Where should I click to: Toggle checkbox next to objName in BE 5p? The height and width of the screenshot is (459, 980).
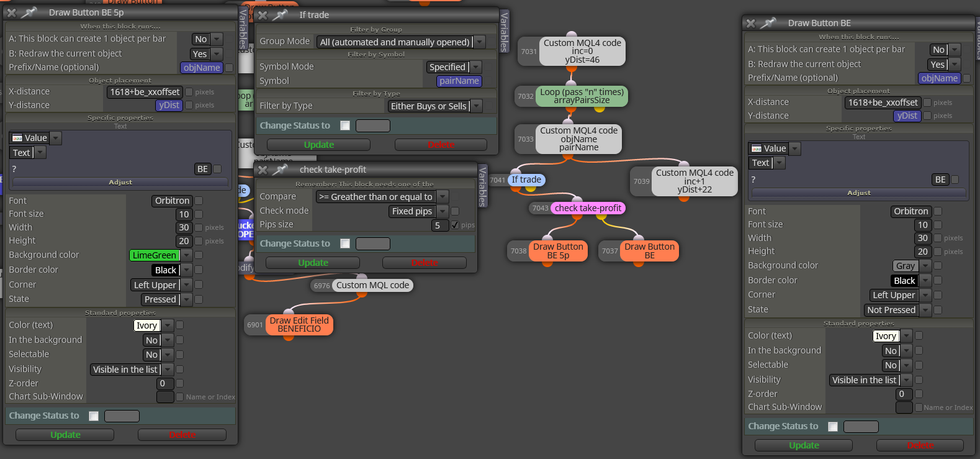(229, 68)
